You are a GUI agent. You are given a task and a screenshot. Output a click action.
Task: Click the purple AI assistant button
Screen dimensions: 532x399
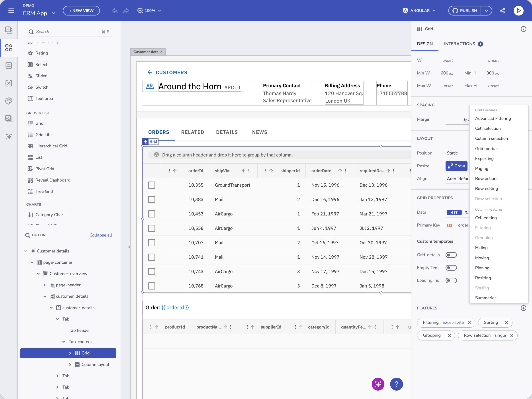tap(378, 384)
